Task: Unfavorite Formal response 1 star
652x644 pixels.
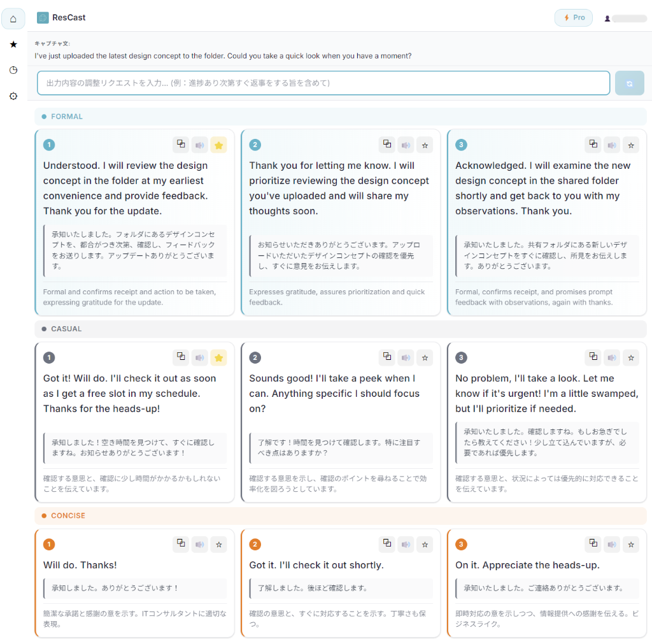Action: click(x=218, y=145)
